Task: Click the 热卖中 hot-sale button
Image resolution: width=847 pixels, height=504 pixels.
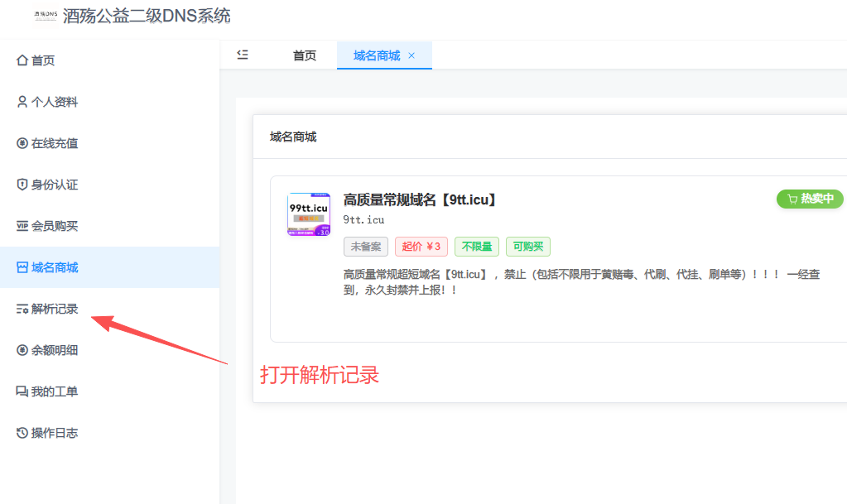Action: pyautogui.click(x=809, y=199)
